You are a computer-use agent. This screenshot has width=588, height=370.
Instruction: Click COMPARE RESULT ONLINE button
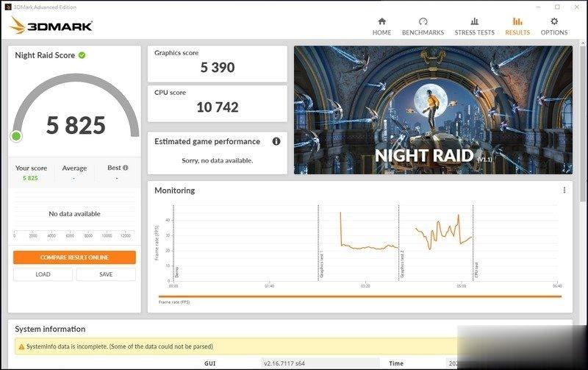(x=74, y=257)
